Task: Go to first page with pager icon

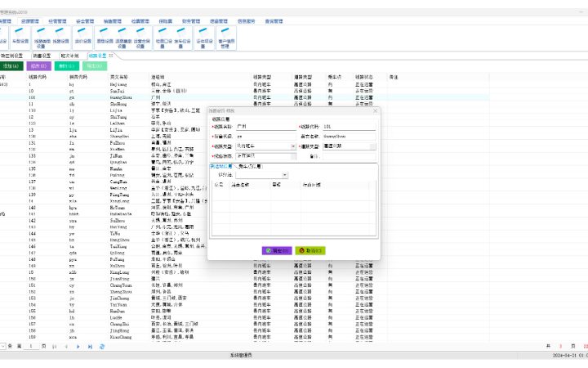Action: coord(55,347)
